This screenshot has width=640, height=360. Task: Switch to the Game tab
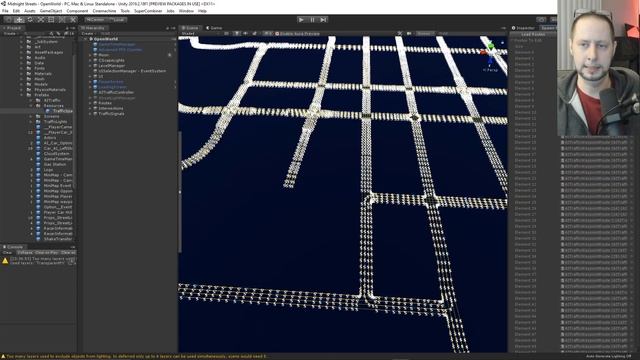coord(214,28)
